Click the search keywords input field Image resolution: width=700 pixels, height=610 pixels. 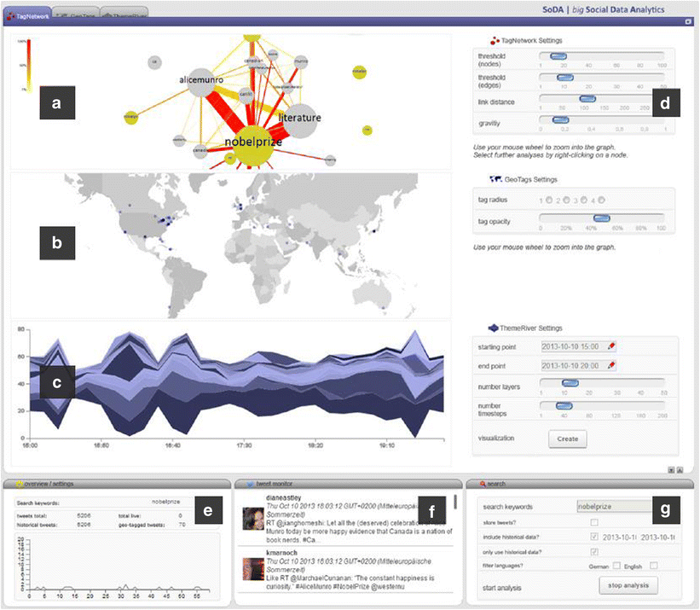tap(616, 507)
